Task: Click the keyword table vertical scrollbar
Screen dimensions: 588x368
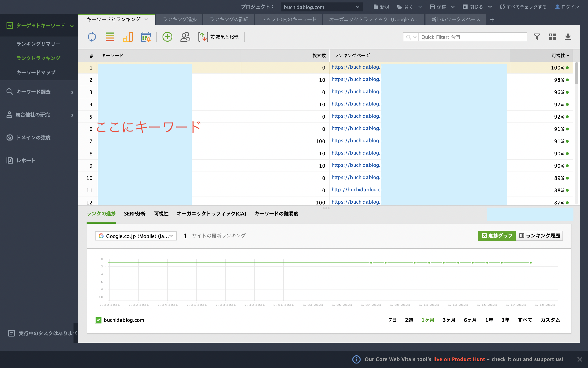Action: click(576, 73)
